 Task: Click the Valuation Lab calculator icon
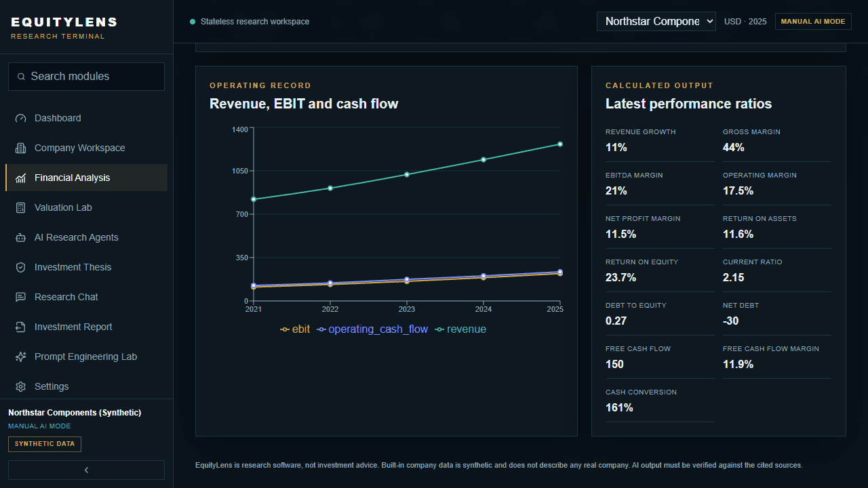20,207
